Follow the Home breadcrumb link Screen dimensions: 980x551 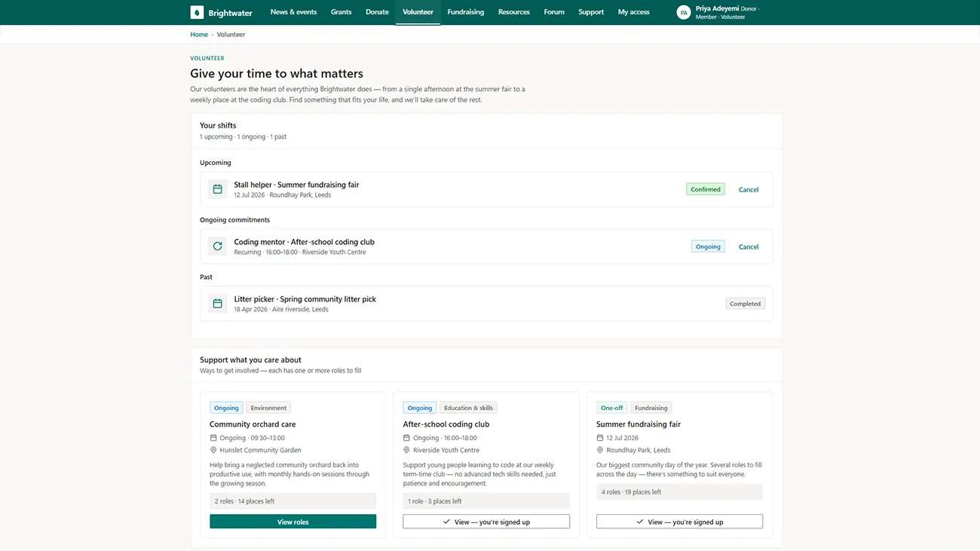tap(199, 35)
